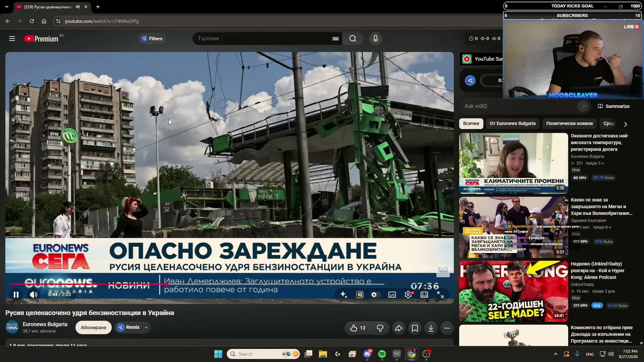The height and width of the screenshot is (362, 644).
Task: Open the ENG language switcher
Action: 590,354
